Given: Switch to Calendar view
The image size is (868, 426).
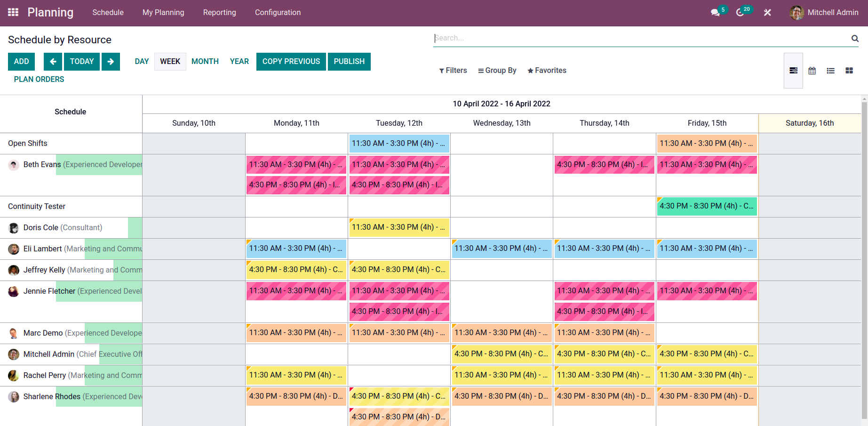Looking at the screenshot, I should point(812,70).
